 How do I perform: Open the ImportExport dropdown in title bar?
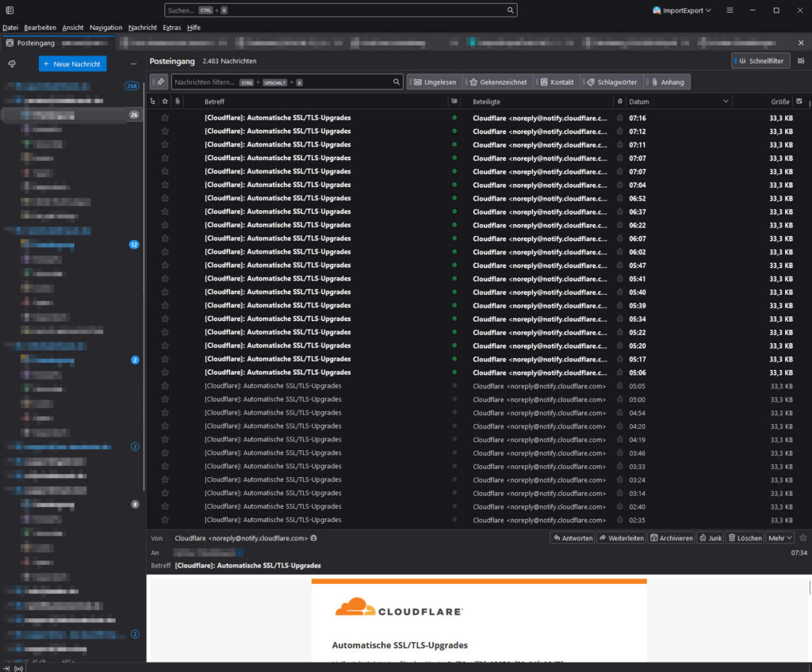[681, 10]
